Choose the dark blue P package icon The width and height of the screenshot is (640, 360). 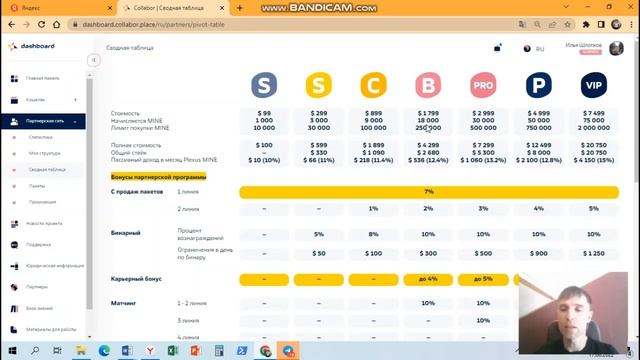(x=539, y=85)
